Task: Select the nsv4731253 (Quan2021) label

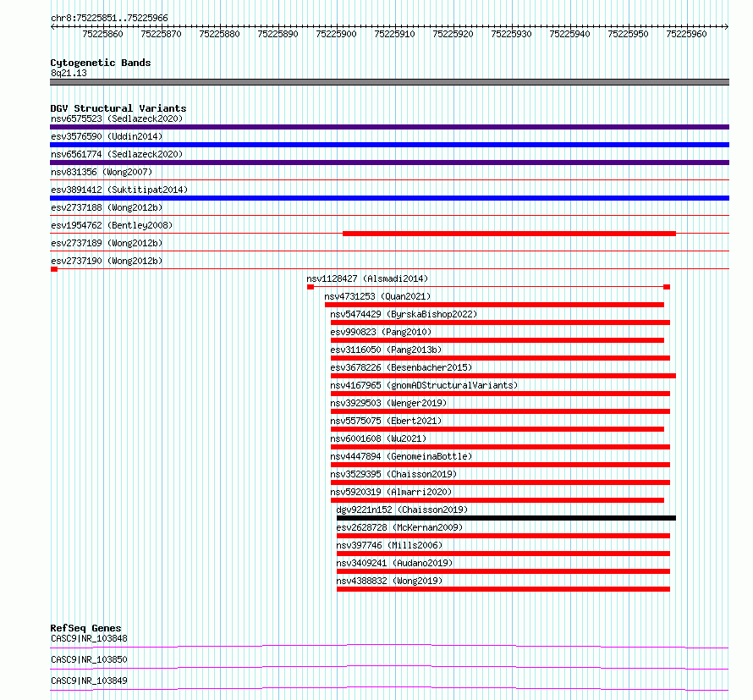Action: tap(377, 296)
